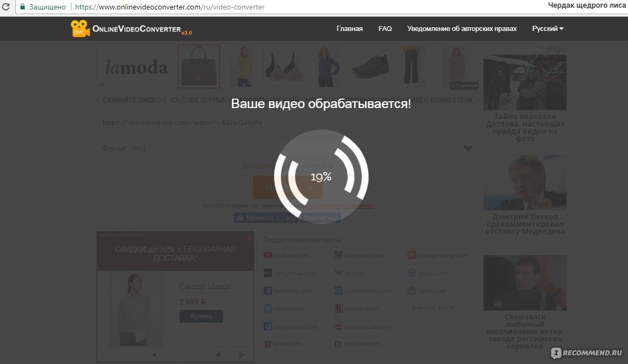This screenshot has width=628, height=364.
Task: Open the deceased actor news photo
Action: click(x=525, y=282)
